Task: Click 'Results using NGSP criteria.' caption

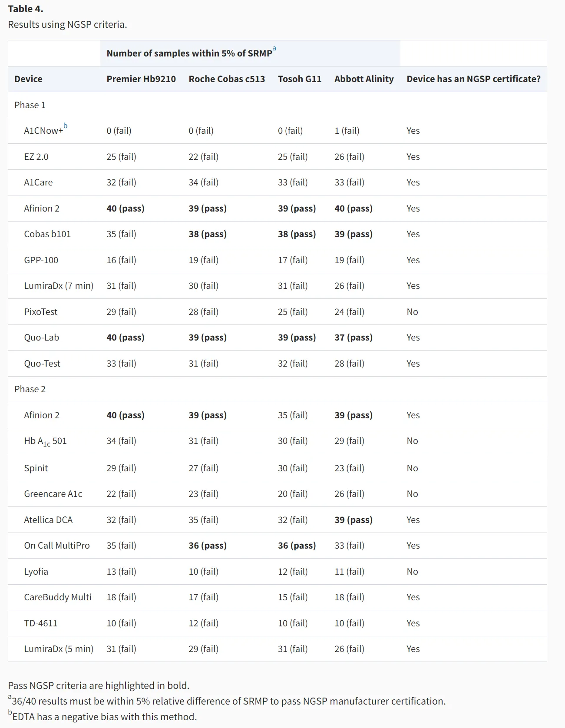Action: [67, 24]
